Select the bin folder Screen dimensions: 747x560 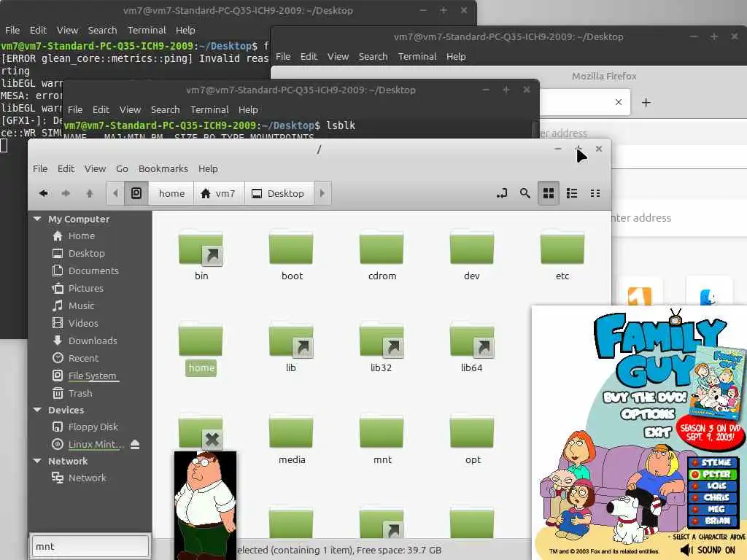coord(201,256)
